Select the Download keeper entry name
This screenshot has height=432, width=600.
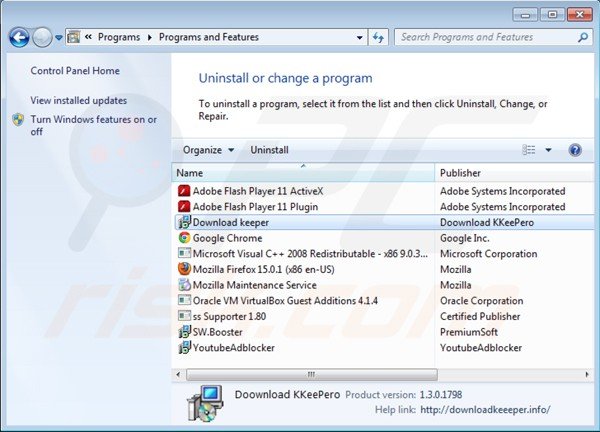[231, 222]
